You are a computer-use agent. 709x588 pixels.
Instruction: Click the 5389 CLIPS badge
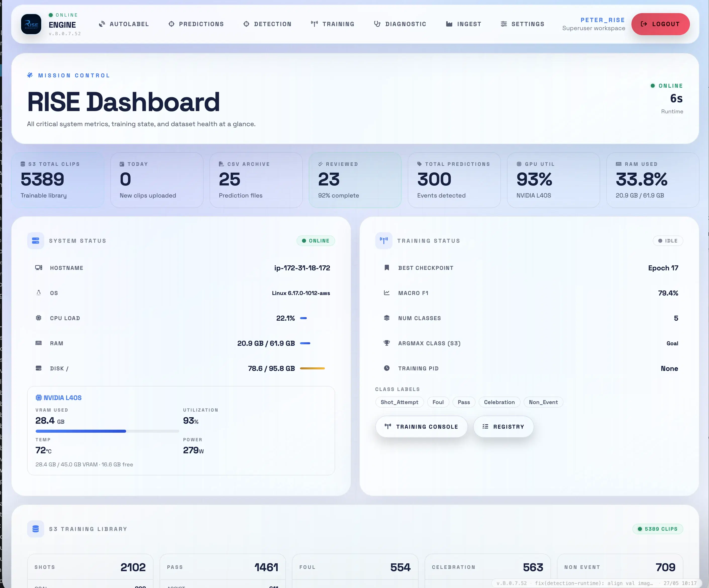657,529
